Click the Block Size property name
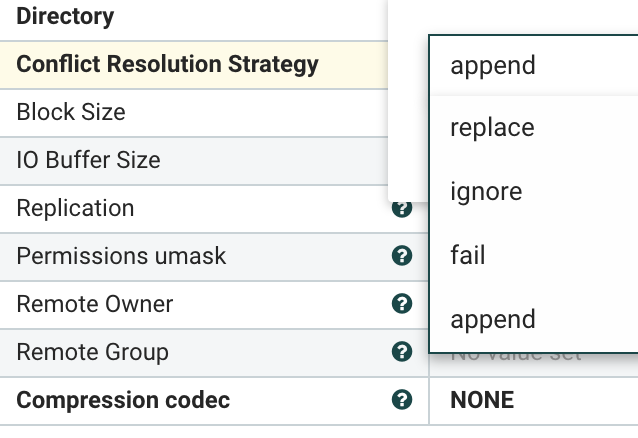The height and width of the screenshot is (438, 638). [x=71, y=112]
